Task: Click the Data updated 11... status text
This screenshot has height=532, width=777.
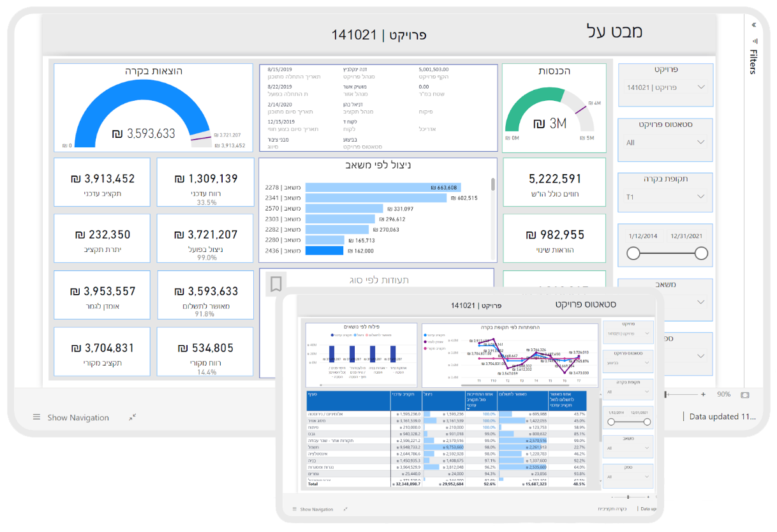Action: (722, 417)
